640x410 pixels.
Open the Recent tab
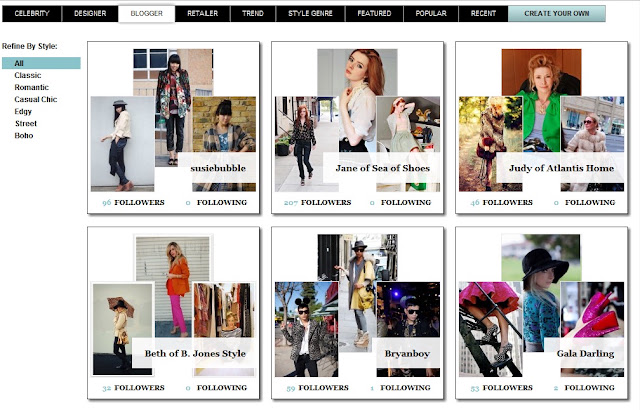483,13
